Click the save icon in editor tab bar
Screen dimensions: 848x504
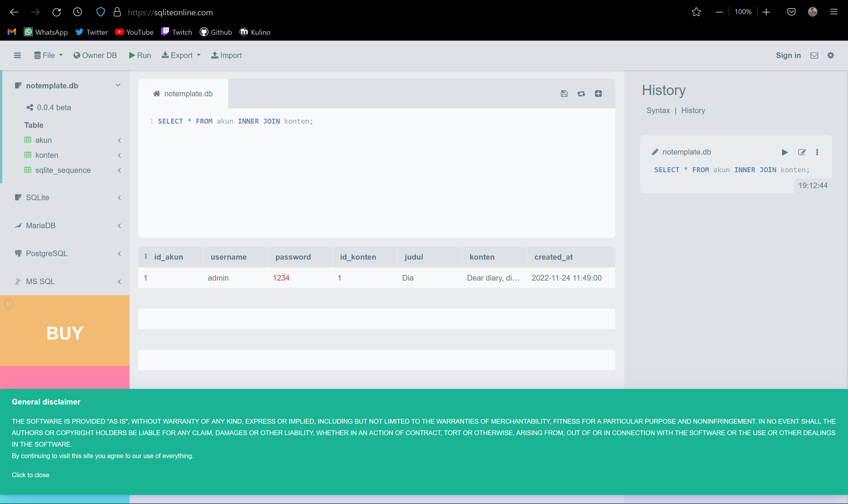tap(564, 93)
